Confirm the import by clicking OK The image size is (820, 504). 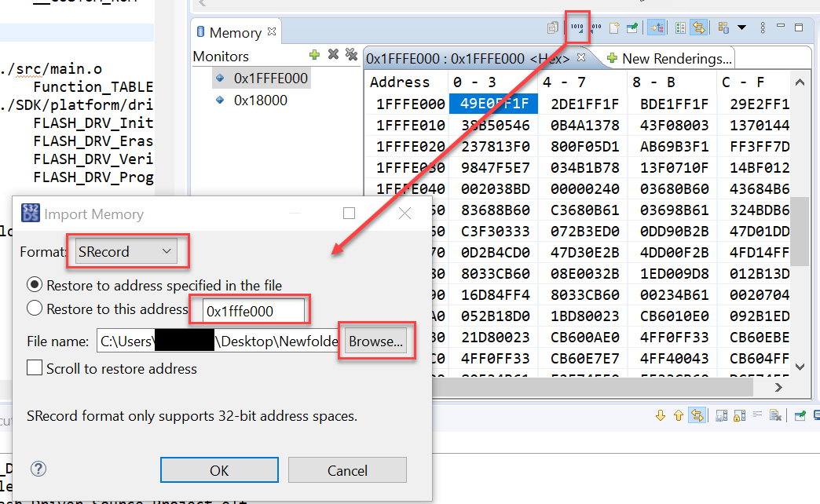[x=218, y=469]
